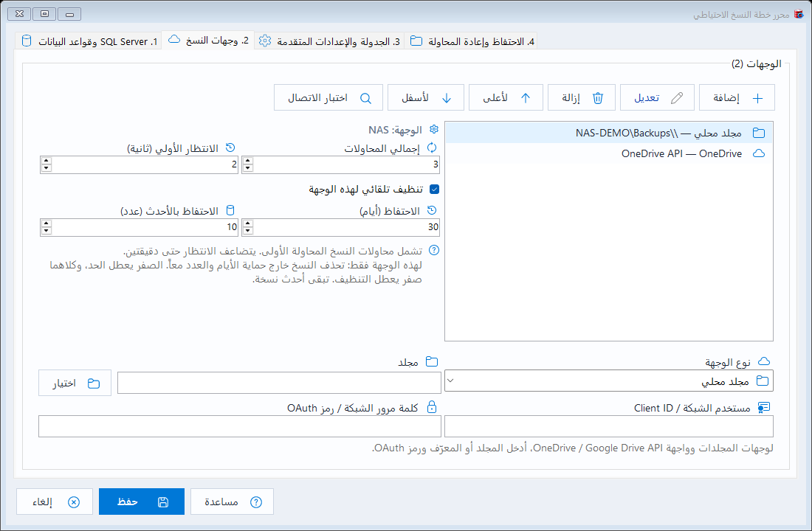Select the OneDrive API — OneDrive row
The image size is (812, 531).
pyautogui.click(x=608, y=153)
